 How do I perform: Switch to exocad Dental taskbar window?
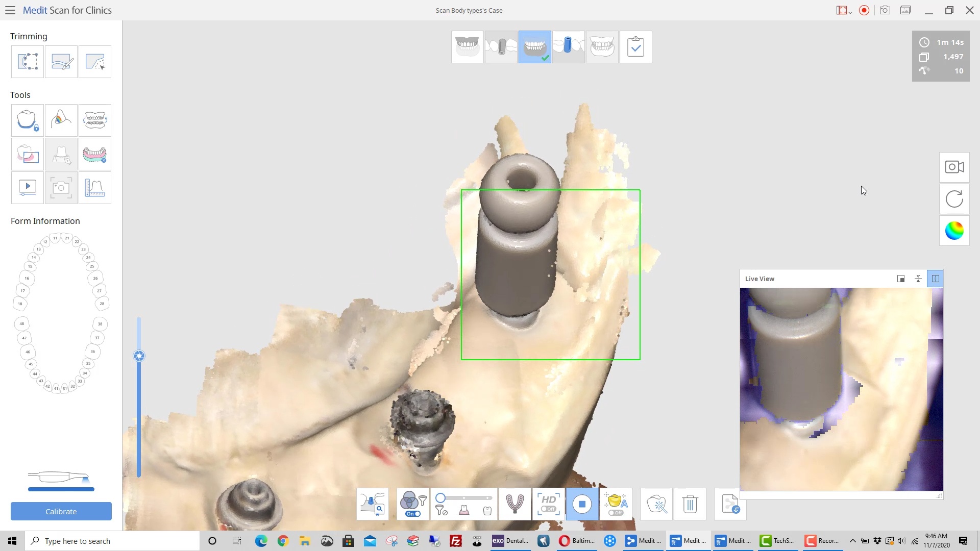(x=510, y=541)
